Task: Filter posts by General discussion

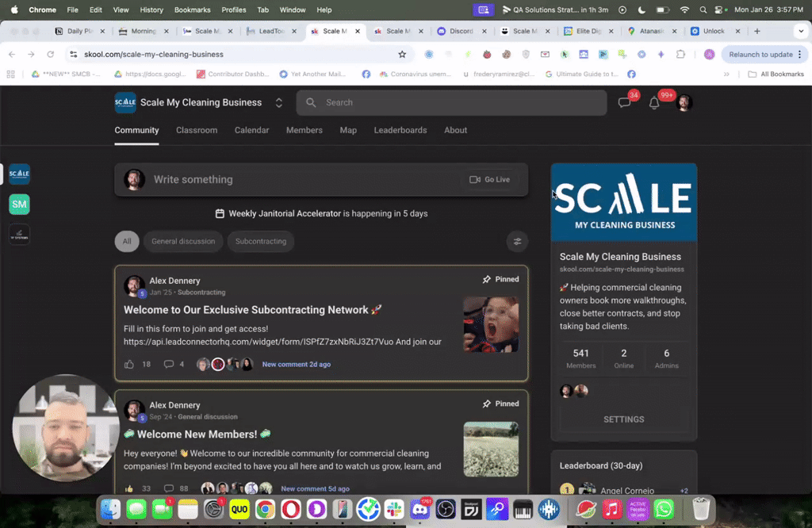Action: click(183, 241)
